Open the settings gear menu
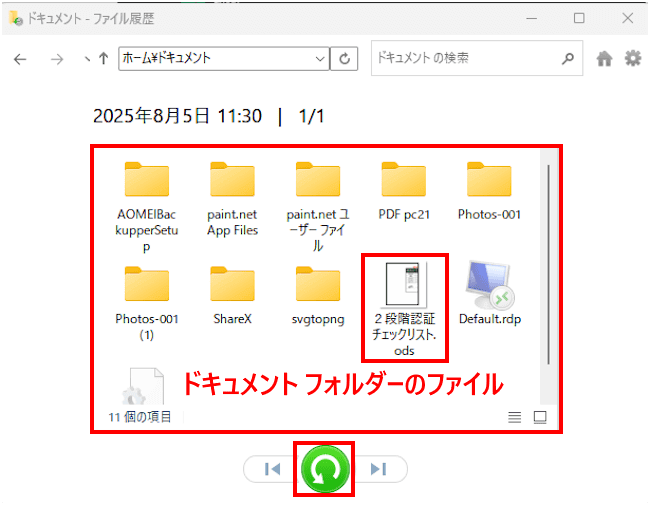The width and height of the screenshot is (650, 505). pyautogui.click(x=633, y=58)
